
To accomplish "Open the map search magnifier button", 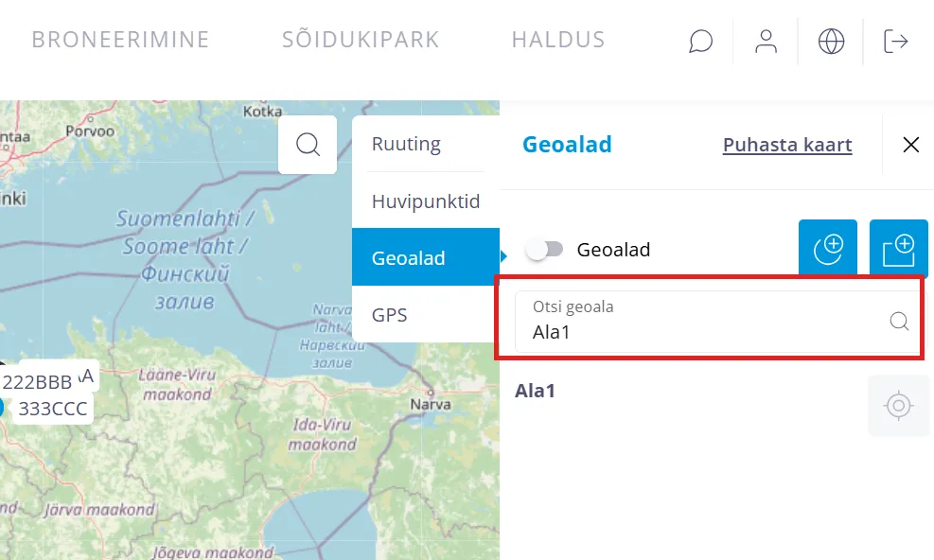I will pos(308,145).
